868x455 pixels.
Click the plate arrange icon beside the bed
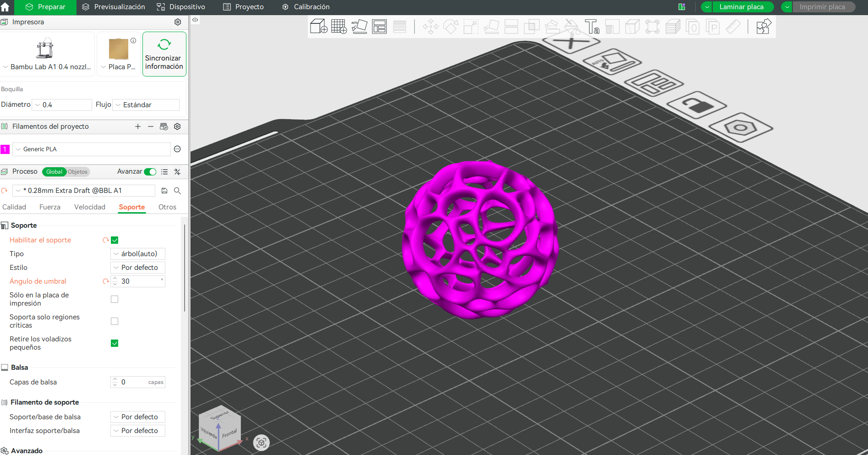tap(654, 83)
